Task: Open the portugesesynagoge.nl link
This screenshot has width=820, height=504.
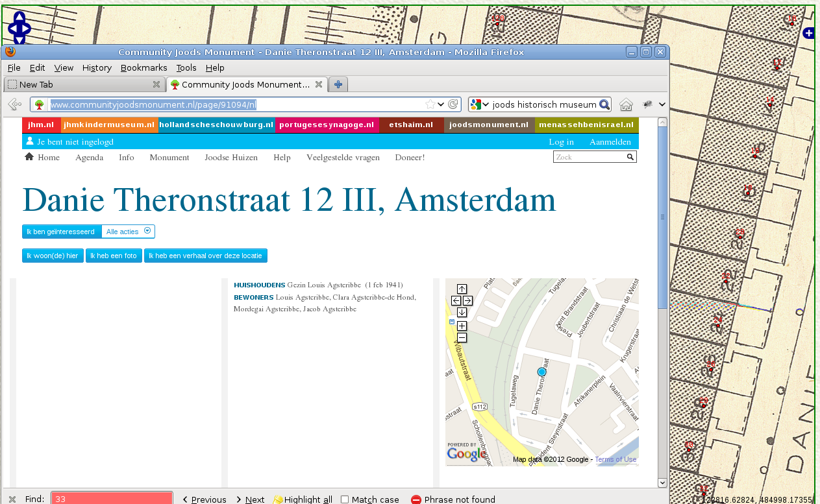Action: pyautogui.click(x=327, y=125)
